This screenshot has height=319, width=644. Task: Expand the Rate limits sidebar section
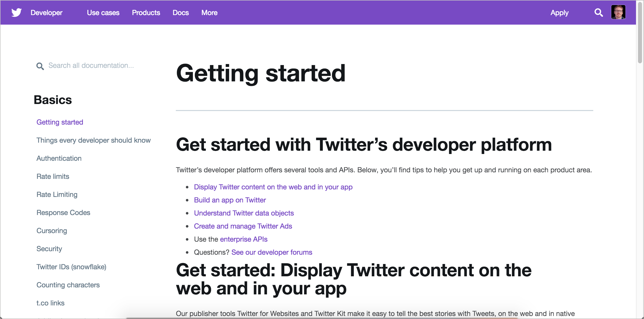[x=52, y=176]
